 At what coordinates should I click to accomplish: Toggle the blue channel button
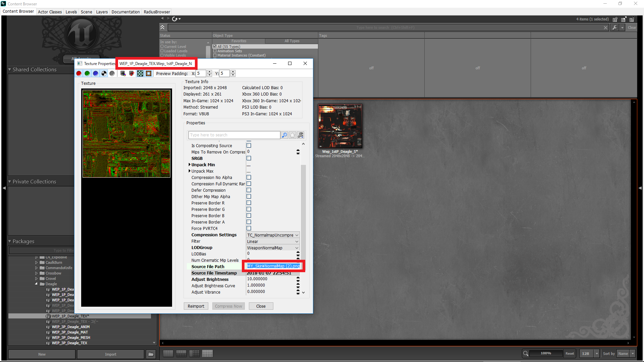(x=96, y=73)
